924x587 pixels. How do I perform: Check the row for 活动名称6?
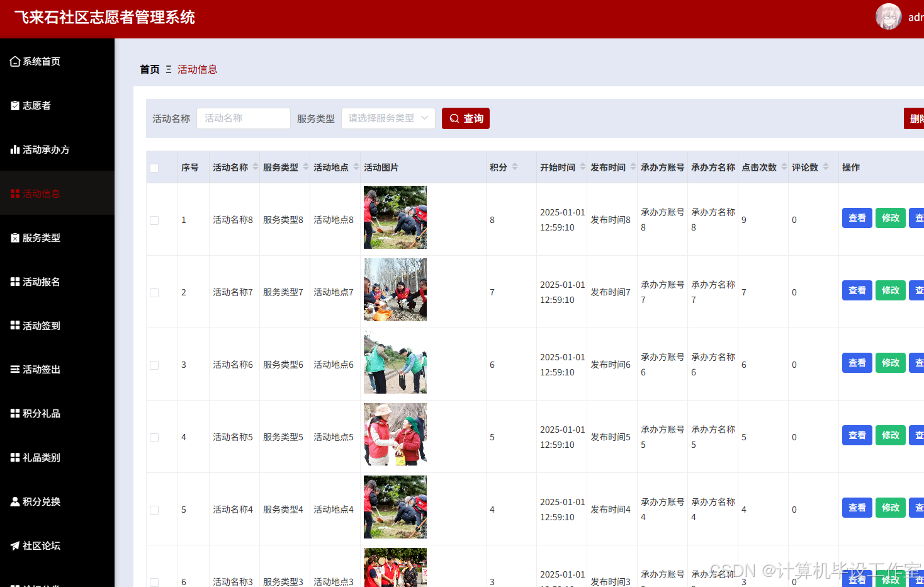(x=154, y=365)
